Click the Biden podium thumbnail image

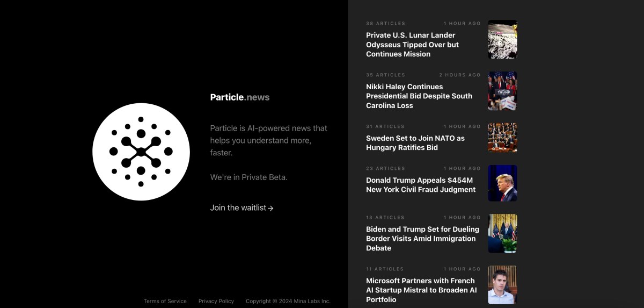click(x=502, y=233)
